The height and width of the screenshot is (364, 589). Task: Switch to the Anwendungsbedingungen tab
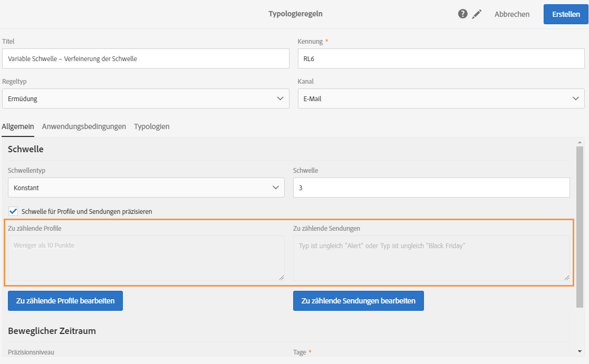(84, 126)
